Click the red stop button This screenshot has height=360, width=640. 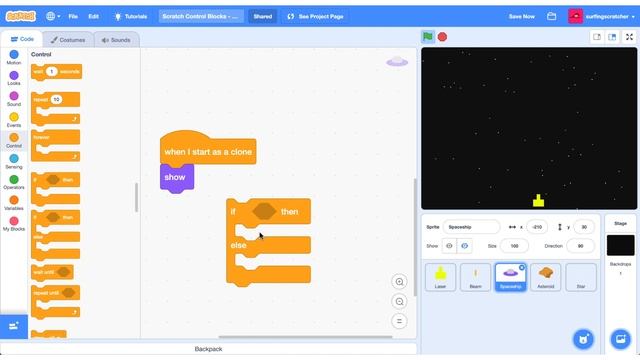(442, 37)
